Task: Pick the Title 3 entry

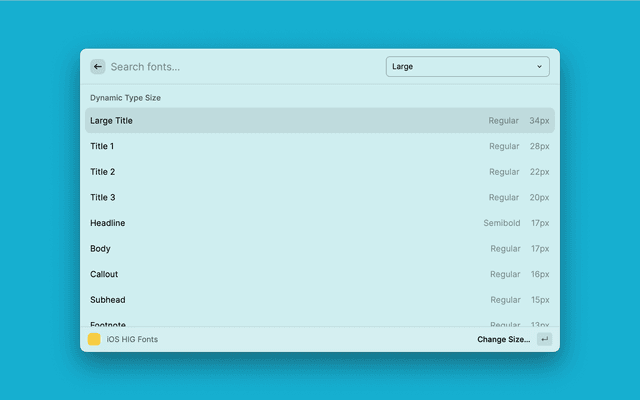Action: pyautogui.click(x=320, y=198)
